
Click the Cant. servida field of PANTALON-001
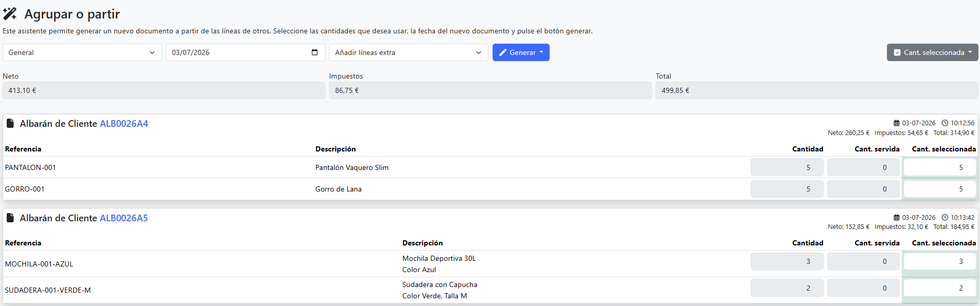coord(864,167)
